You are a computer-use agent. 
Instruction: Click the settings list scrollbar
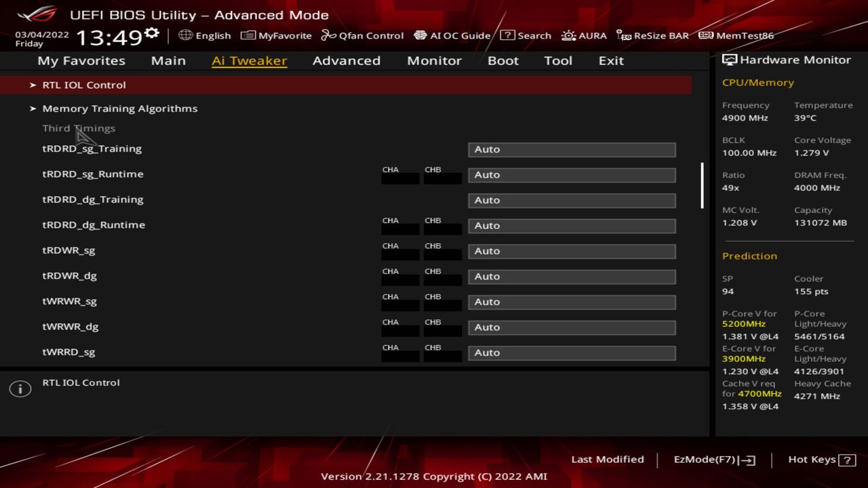tap(702, 185)
